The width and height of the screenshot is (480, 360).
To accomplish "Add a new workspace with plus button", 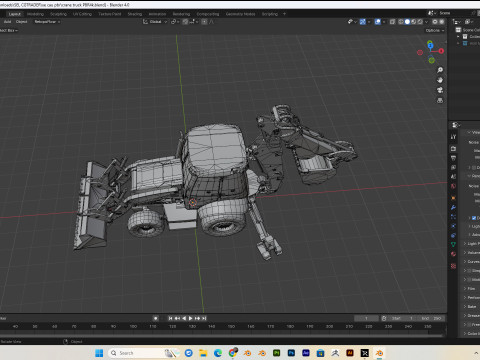I will click(x=284, y=14).
